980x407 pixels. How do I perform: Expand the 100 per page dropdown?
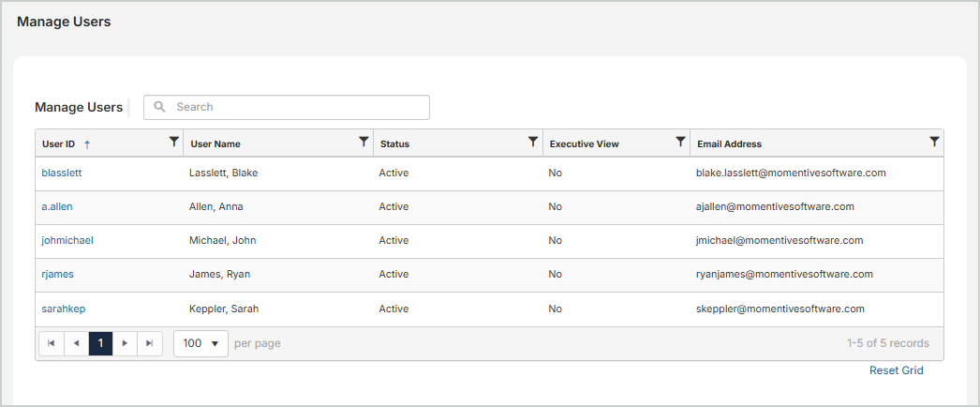point(200,343)
